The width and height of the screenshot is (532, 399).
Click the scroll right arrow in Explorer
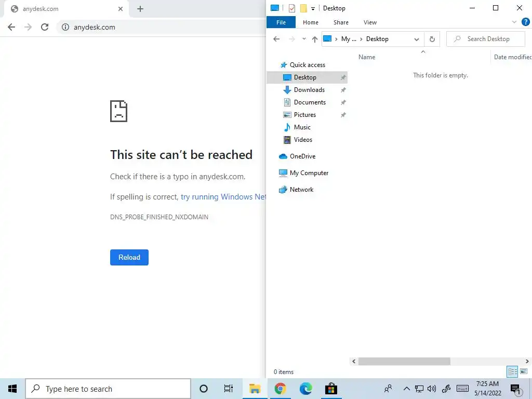point(527,362)
